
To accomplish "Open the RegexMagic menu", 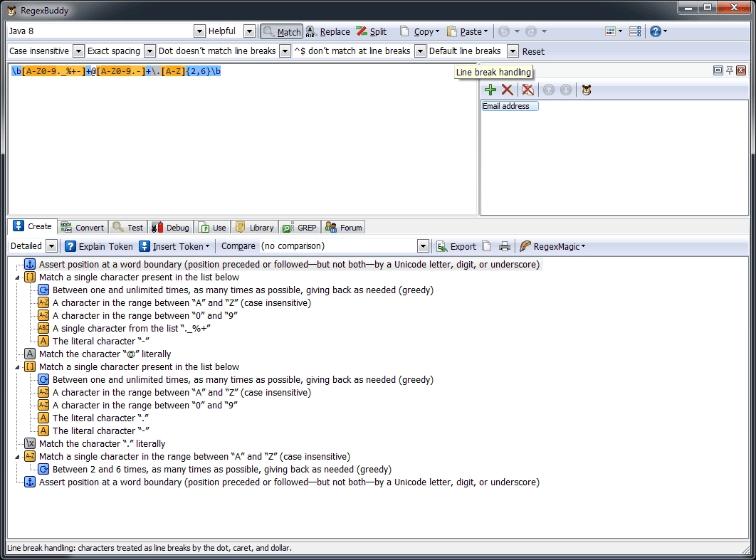I will point(552,246).
